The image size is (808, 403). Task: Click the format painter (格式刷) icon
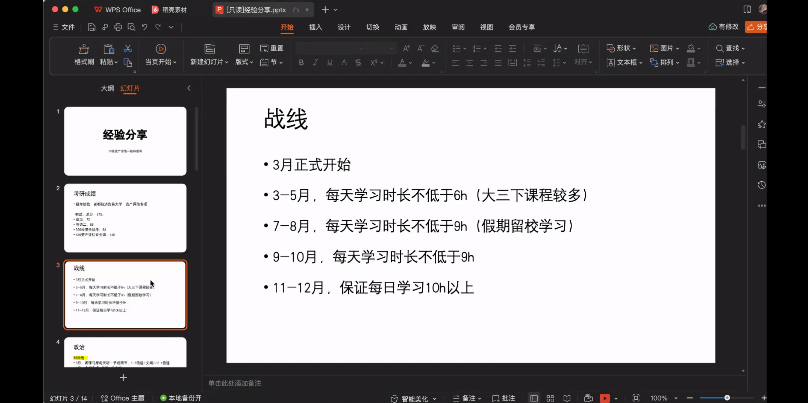click(83, 49)
